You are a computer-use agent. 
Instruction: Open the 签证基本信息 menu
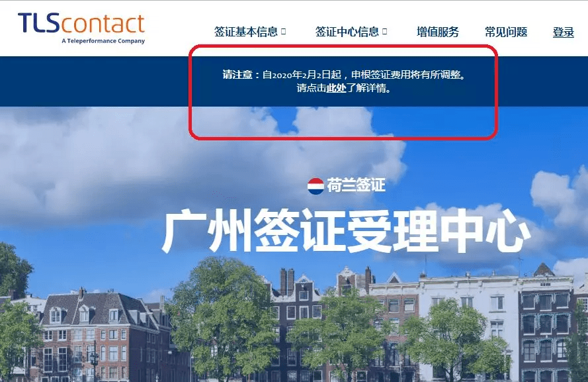pyautogui.click(x=245, y=32)
